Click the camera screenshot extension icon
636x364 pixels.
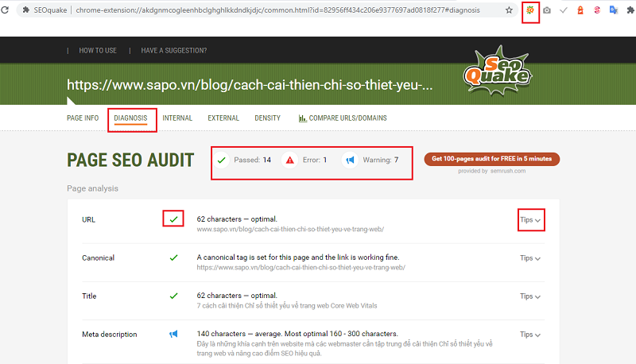coord(547,10)
